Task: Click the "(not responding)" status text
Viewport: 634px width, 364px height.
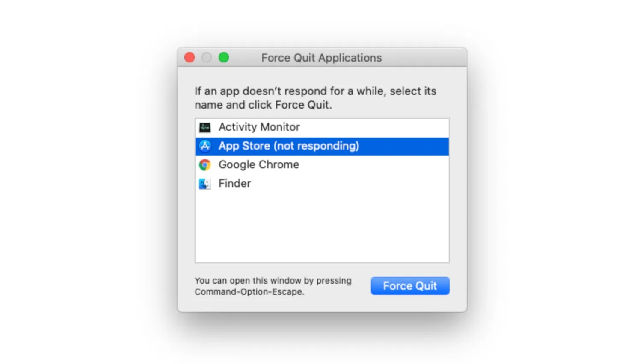Action: click(317, 146)
